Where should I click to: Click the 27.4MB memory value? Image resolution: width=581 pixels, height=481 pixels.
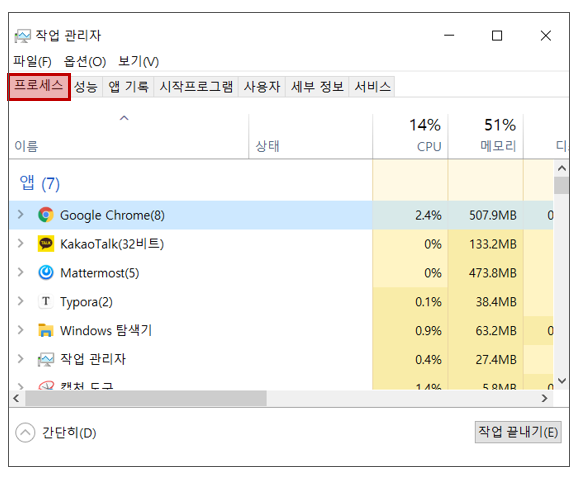tap(496, 359)
